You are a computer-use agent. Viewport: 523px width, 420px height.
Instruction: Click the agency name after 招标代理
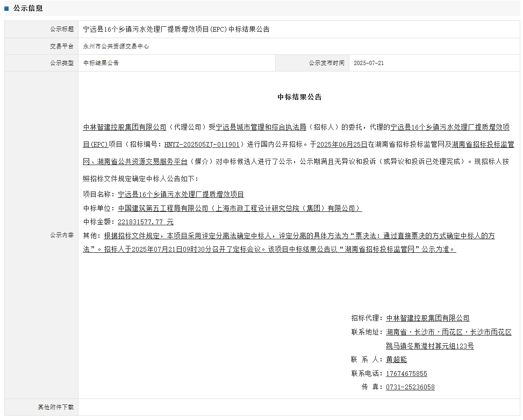(x=427, y=318)
